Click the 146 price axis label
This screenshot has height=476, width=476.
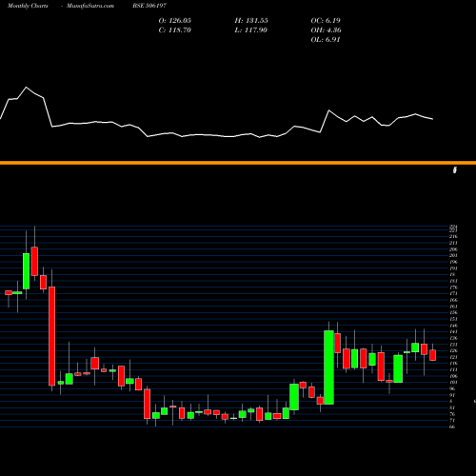(453, 326)
